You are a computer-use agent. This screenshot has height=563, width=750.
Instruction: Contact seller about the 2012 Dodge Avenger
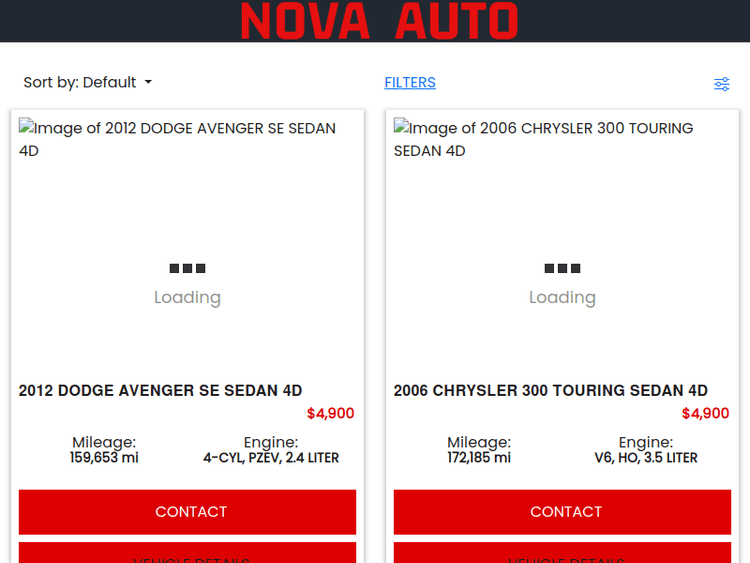pyautogui.click(x=187, y=512)
